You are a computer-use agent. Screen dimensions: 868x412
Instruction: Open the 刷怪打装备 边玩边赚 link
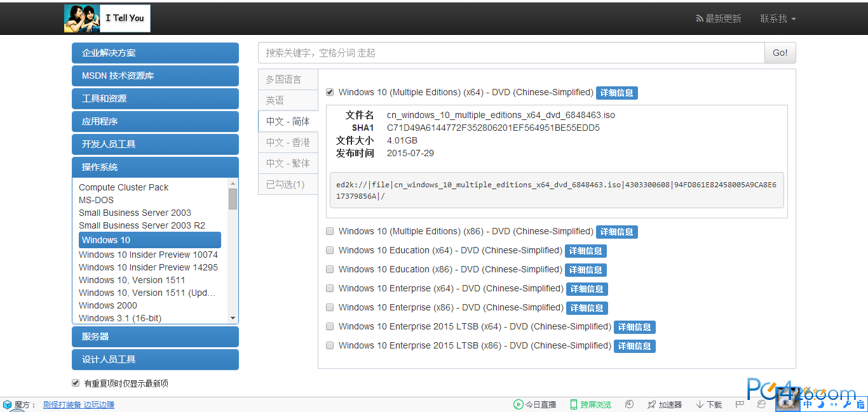point(79,404)
